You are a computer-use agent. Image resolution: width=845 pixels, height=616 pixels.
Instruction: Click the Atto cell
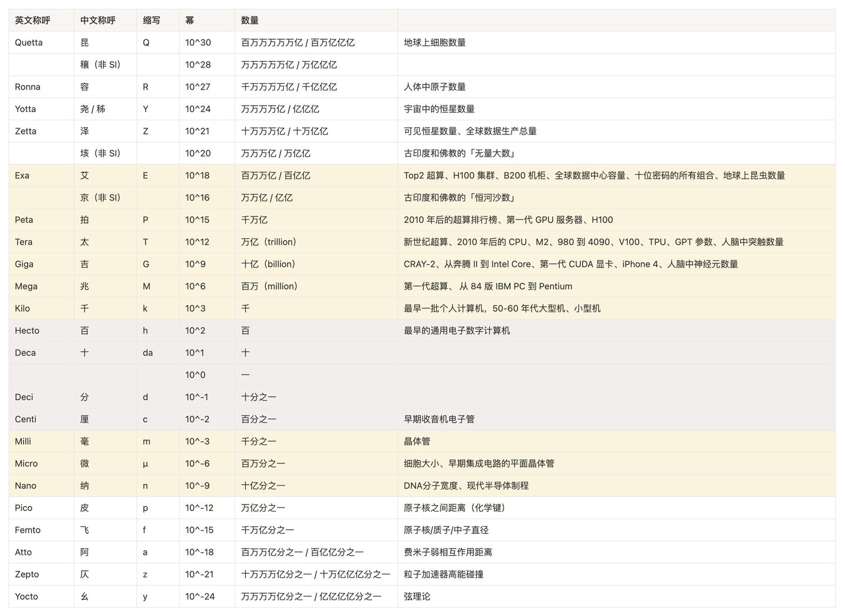pos(41,553)
